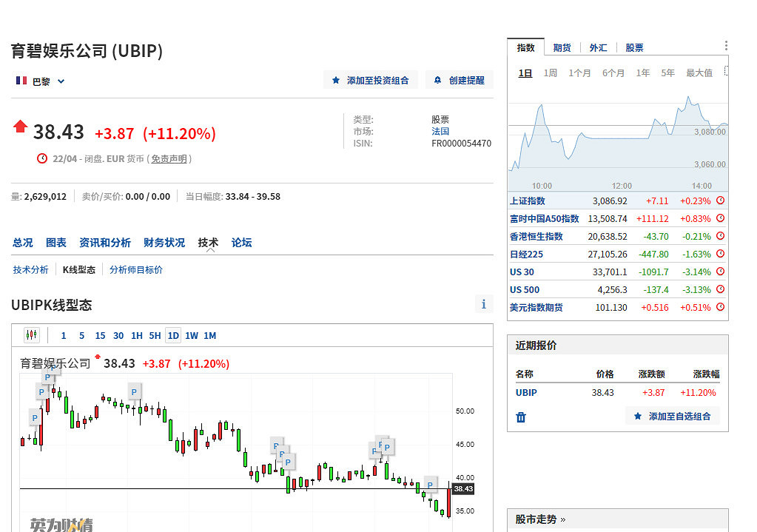Open the three-dot menu of indices panel

(726, 46)
